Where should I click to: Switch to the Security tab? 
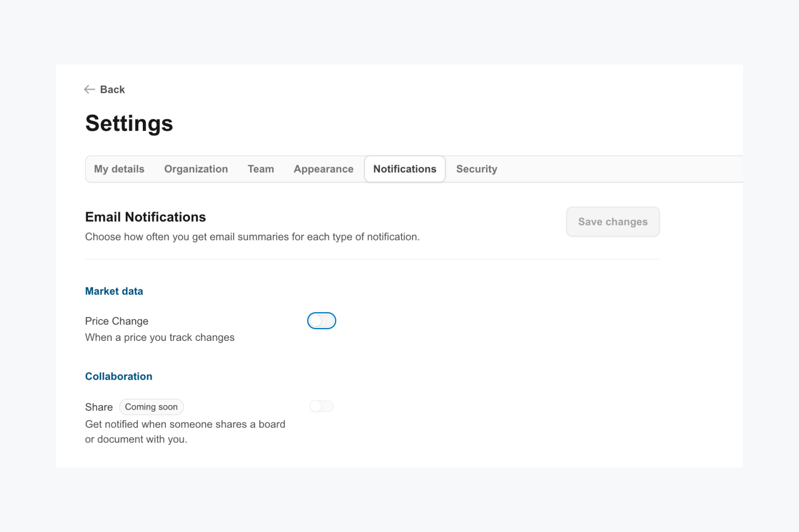tap(477, 169)
